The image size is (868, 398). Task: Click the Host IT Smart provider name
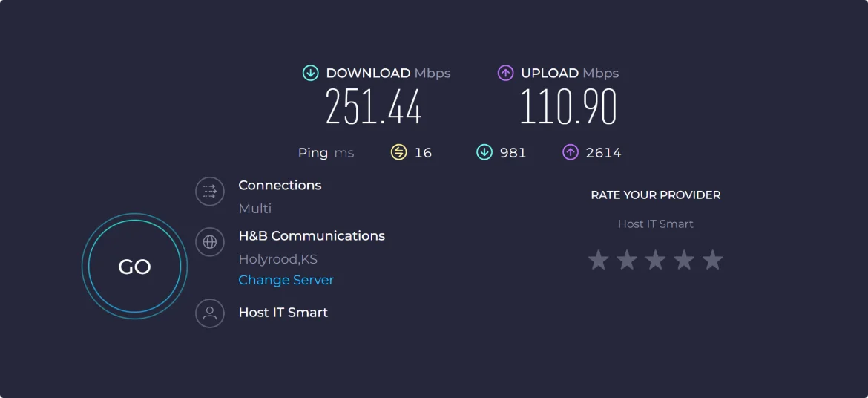click(x=283, y=313)
